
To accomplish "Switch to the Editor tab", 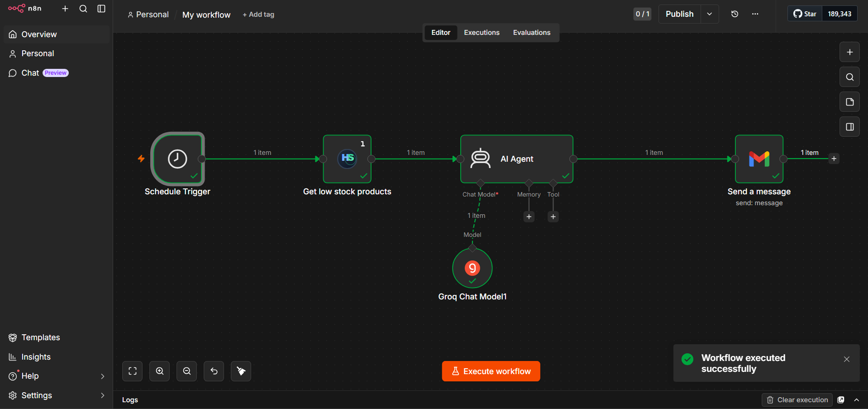I will (441, 33).
